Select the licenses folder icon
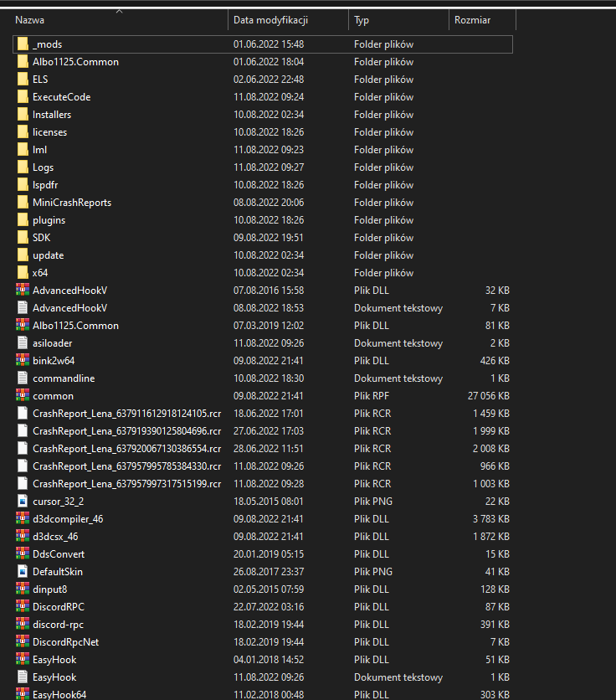The image size is (616, 700). click(23, 132)
